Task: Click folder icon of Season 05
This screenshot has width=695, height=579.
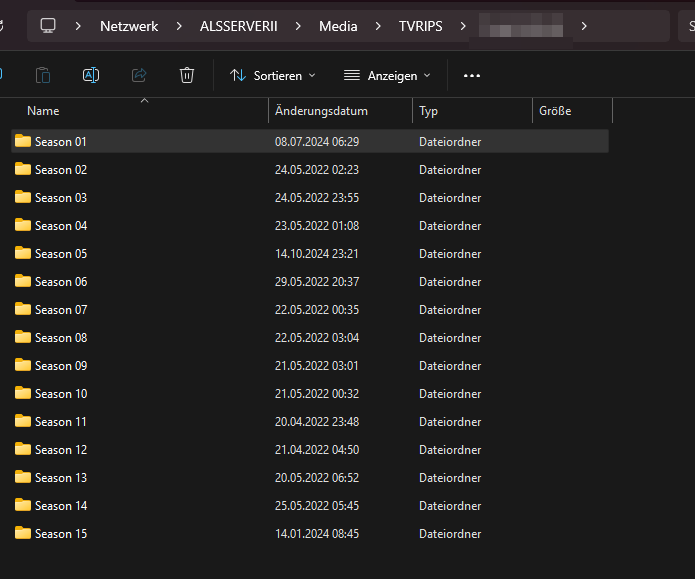Action: (23, 253)
